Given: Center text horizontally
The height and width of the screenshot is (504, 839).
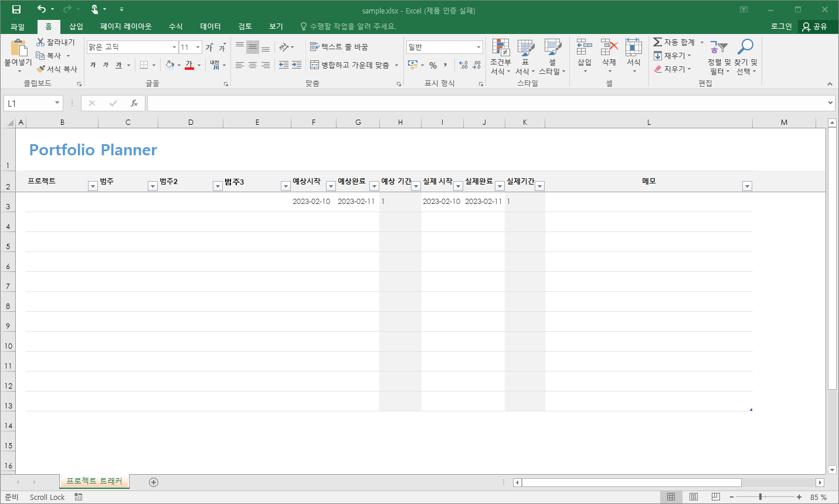Looking at the screenshot, I should click(253, 65).
